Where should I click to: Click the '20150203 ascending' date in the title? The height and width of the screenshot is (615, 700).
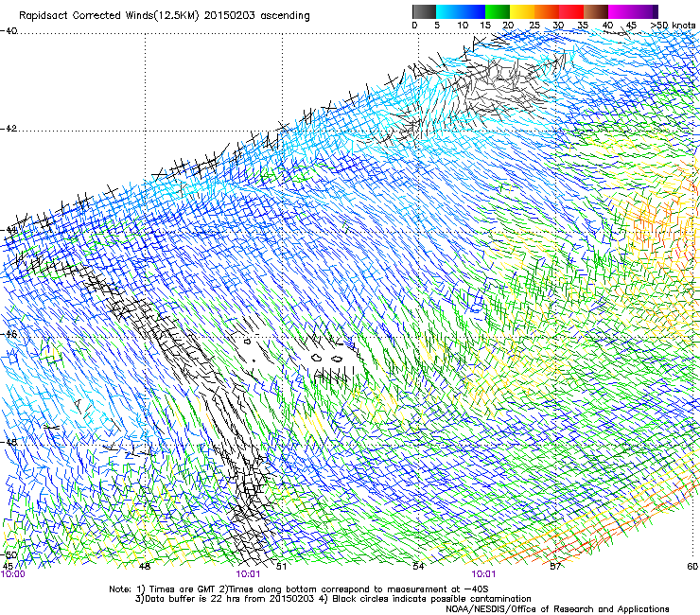tap(256, 16)
